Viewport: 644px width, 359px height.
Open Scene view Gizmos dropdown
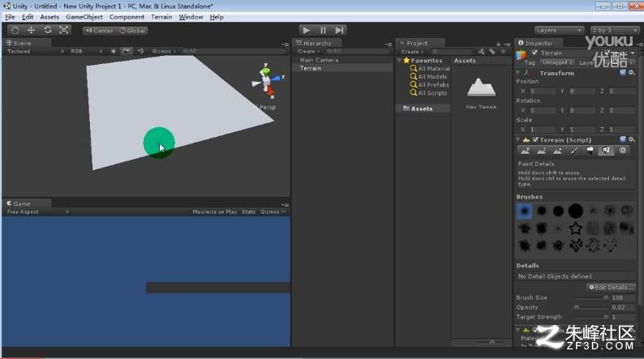click(164, 51)
